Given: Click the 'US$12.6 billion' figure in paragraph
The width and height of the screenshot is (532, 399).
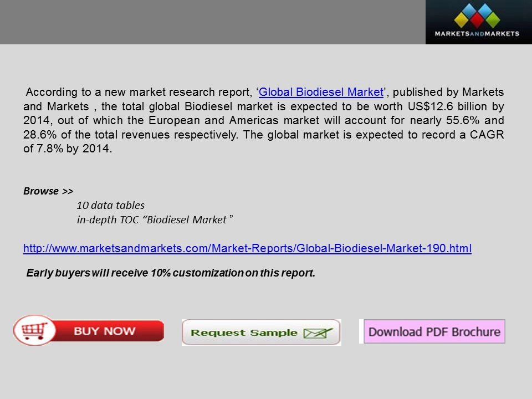Looking at the screenshot, I should [x=447, y=106].
